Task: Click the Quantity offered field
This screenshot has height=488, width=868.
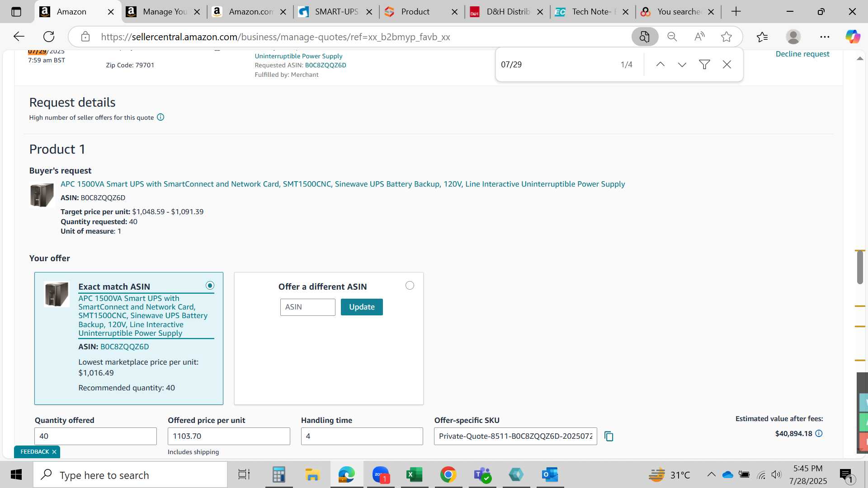Action: click(95, 436)
